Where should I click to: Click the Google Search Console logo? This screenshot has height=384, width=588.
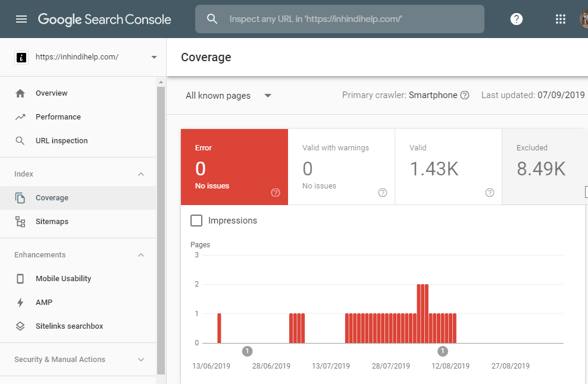click(105, 20)
